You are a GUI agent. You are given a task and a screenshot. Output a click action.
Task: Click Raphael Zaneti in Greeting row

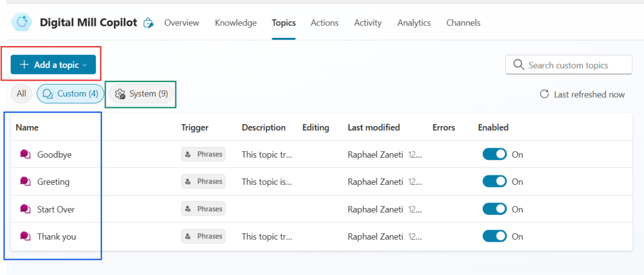click(376, 181)
